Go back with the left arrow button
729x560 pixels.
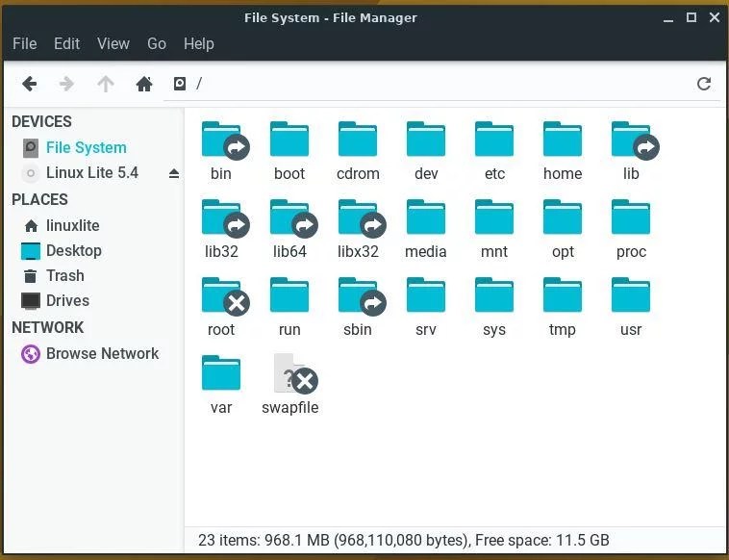tap(29, 84)
